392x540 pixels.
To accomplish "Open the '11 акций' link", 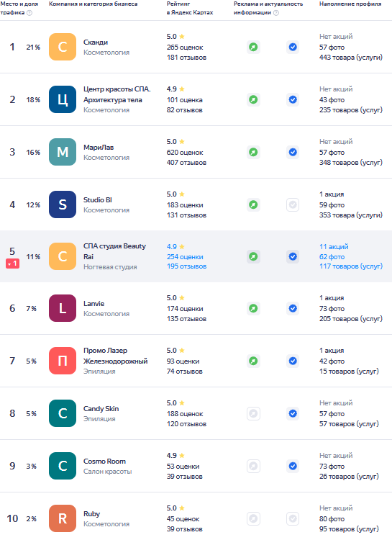I will click(x=334, y=246).
